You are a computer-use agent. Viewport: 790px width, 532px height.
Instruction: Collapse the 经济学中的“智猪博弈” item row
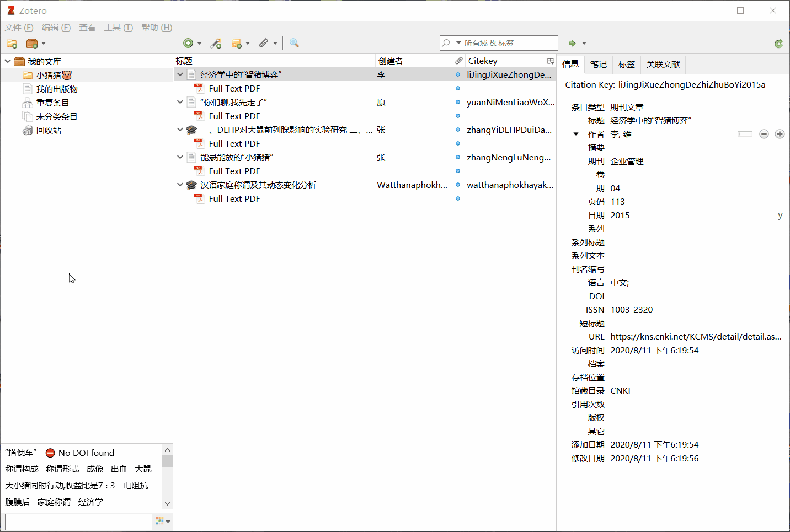coord(180,74)
